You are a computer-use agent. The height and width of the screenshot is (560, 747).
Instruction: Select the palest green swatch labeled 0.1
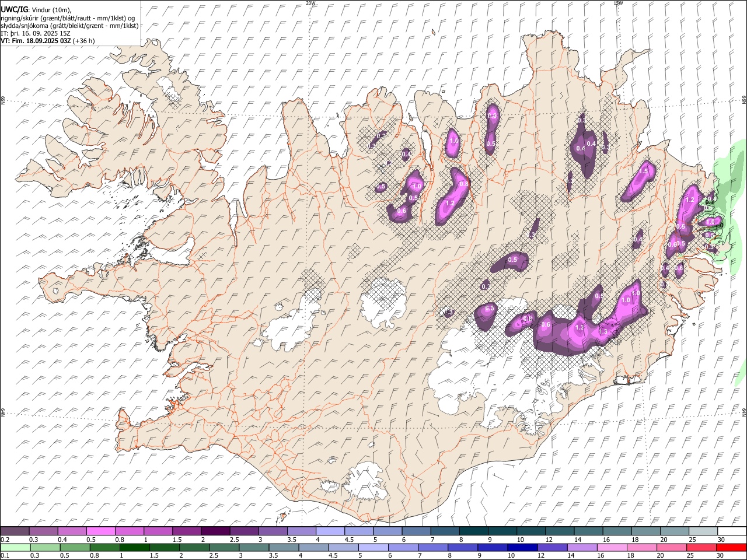coord(15,548)
